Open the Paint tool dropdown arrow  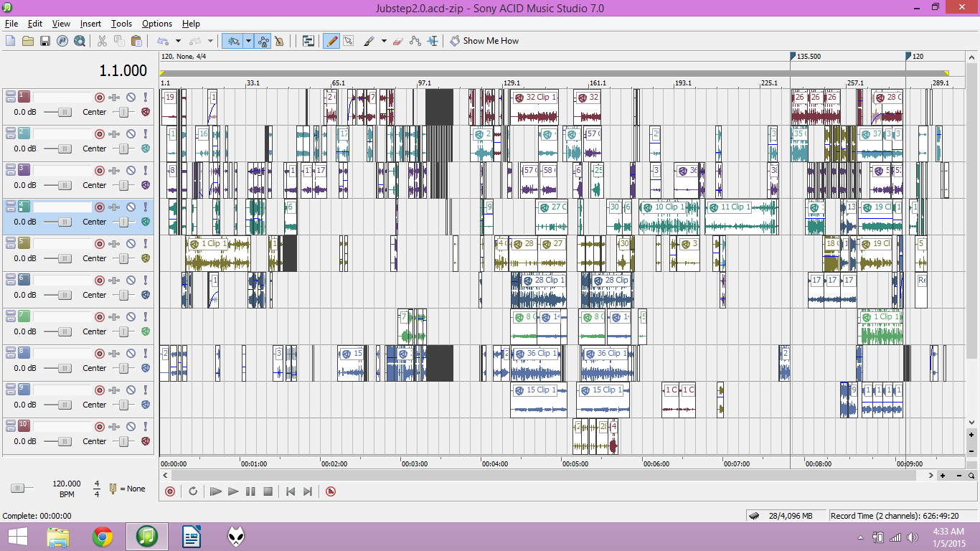click(x=384, y=41)
